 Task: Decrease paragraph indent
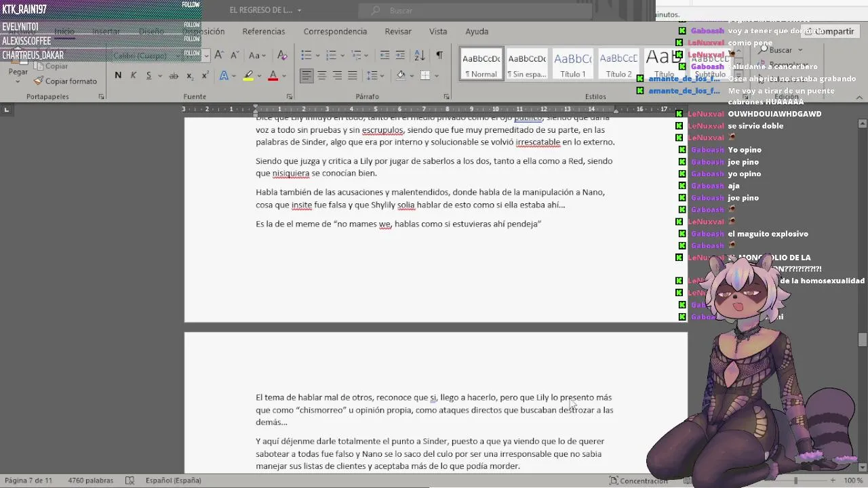(x=384, y=56)
